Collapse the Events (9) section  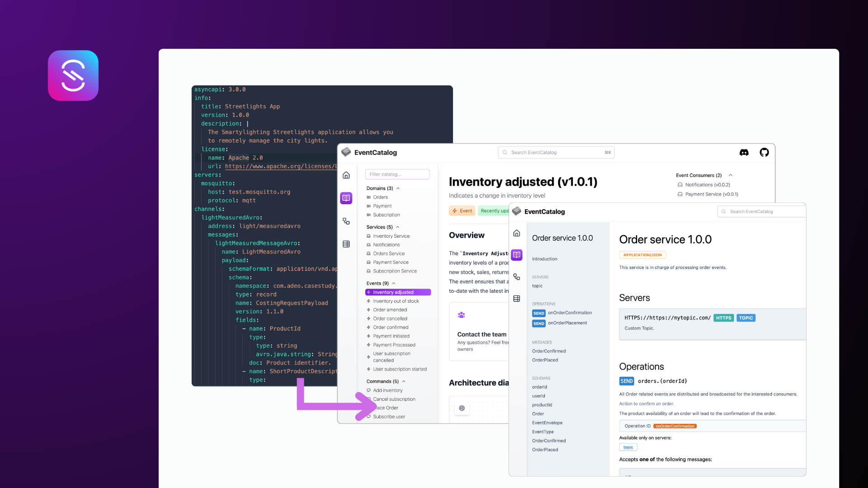coord(394,283)
